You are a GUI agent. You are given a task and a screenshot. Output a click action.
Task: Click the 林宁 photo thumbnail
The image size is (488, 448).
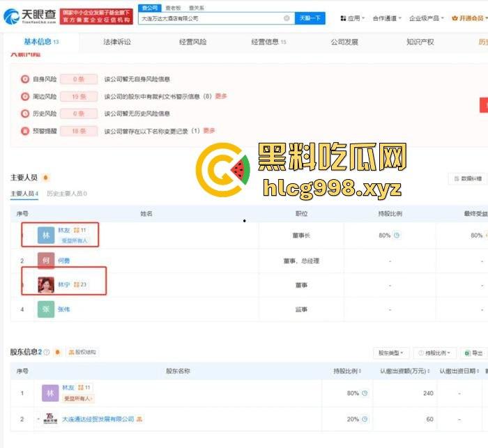coord(46,285)
